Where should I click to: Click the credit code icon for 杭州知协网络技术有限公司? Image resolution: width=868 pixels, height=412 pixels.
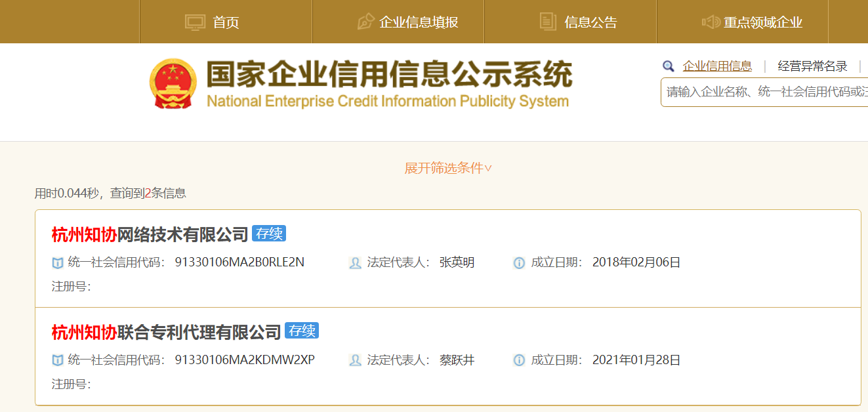tap(58, 263)
